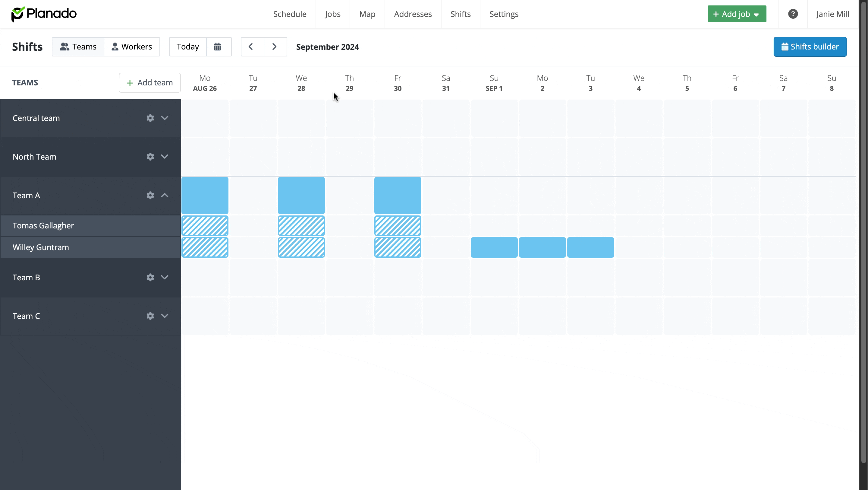Click the Add team button
868x490 pixels.
tap(149, 83)
